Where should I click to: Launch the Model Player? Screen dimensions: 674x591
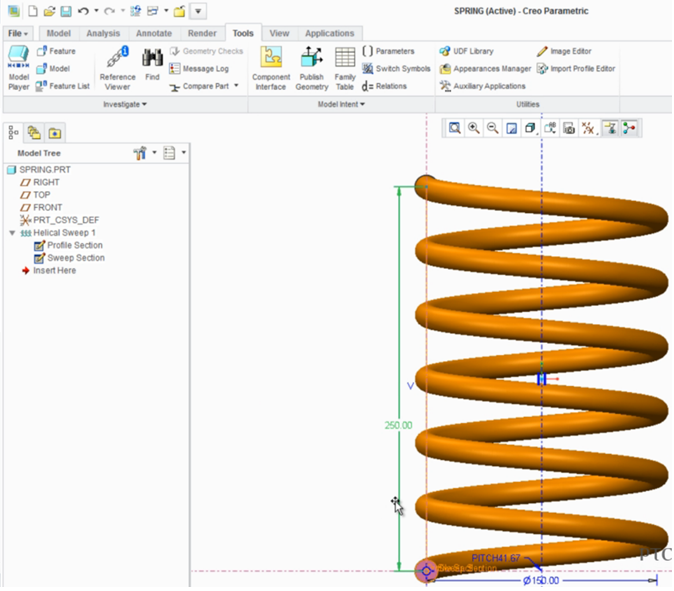pos(18,68)
